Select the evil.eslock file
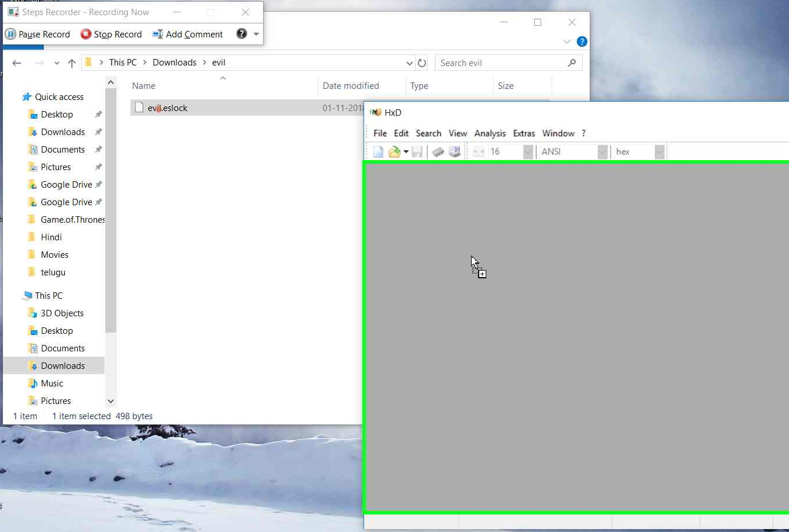This screenshot has width=789, height=532. point(168,108)
